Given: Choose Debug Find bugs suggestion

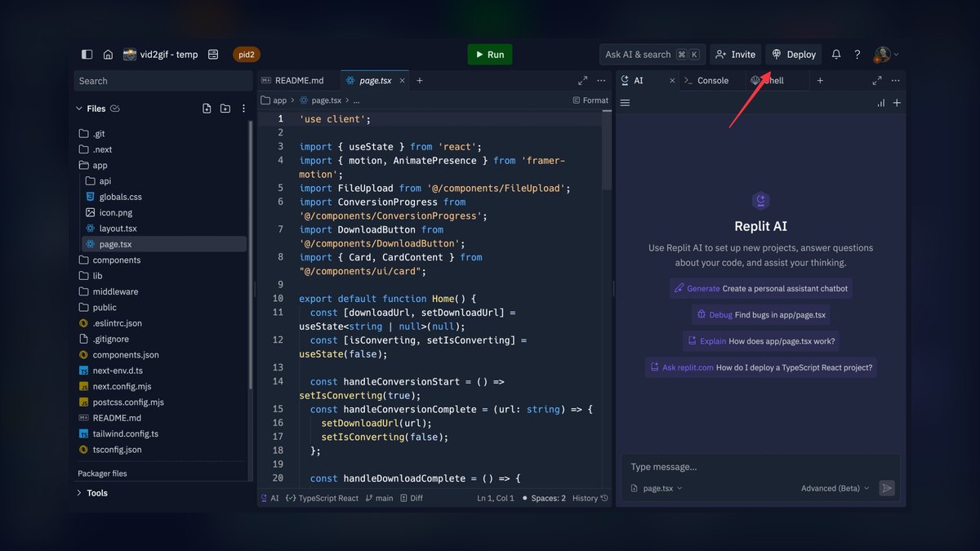Looking at the screenshot, I should click(761, 314).
